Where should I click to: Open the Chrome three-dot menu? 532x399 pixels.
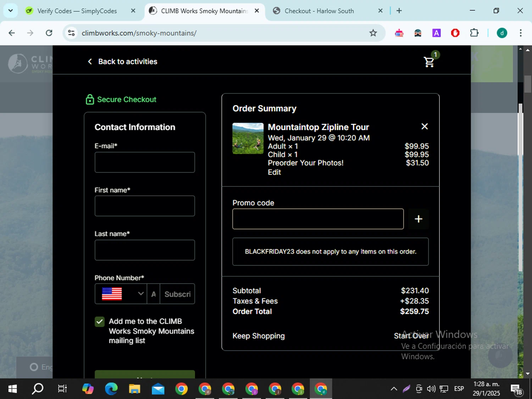pos(521,33)
